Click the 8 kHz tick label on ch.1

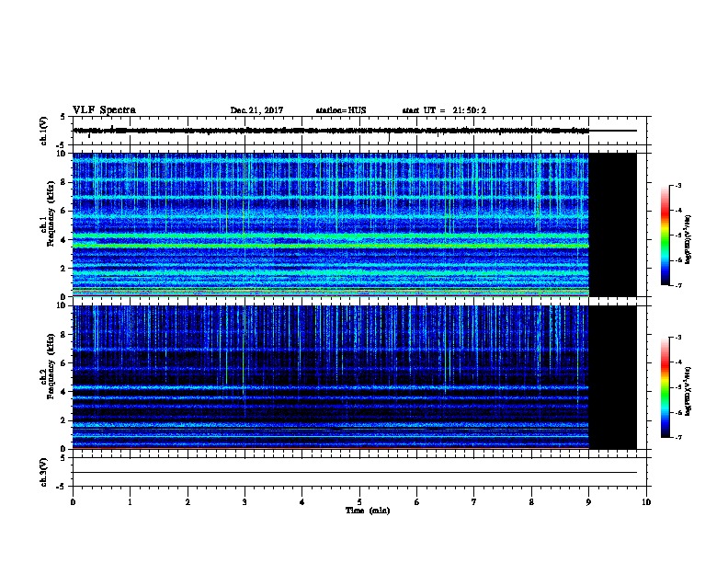[64, 182]
